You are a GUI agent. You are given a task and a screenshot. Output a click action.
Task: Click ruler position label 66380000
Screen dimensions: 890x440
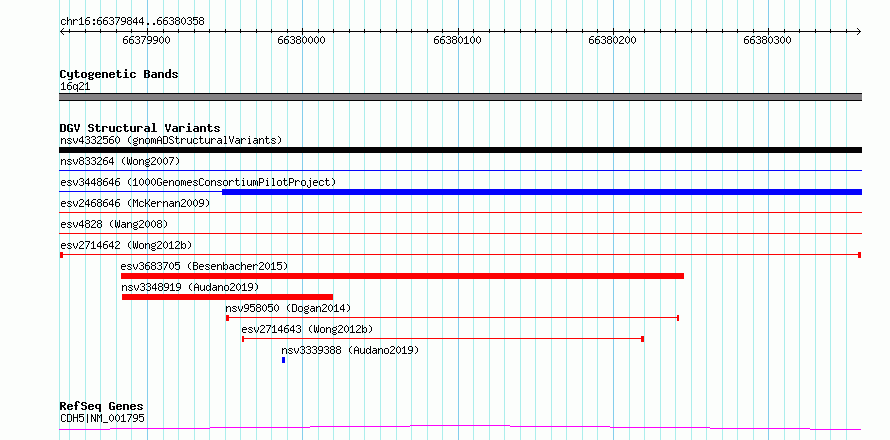click(301, 40)
